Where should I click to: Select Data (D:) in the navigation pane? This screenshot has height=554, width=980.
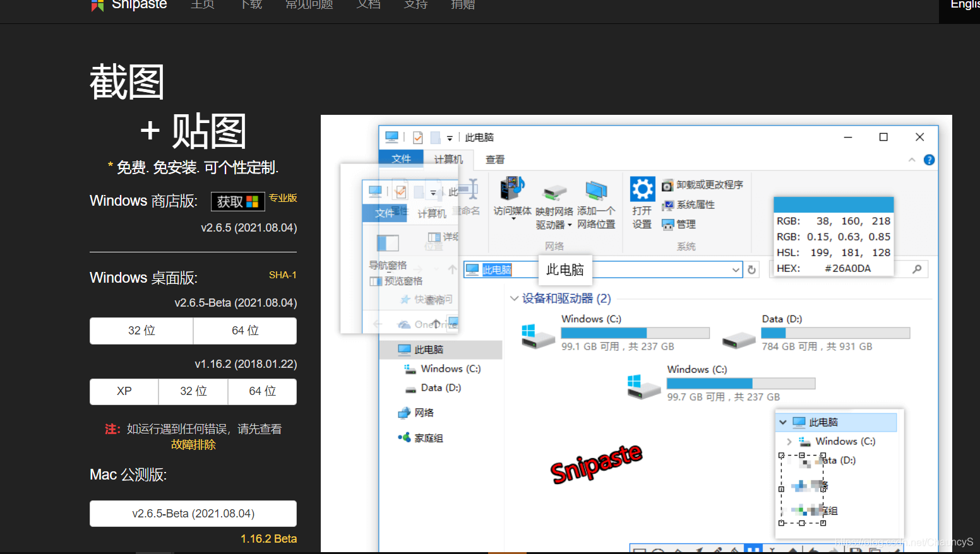pos(433,387)
